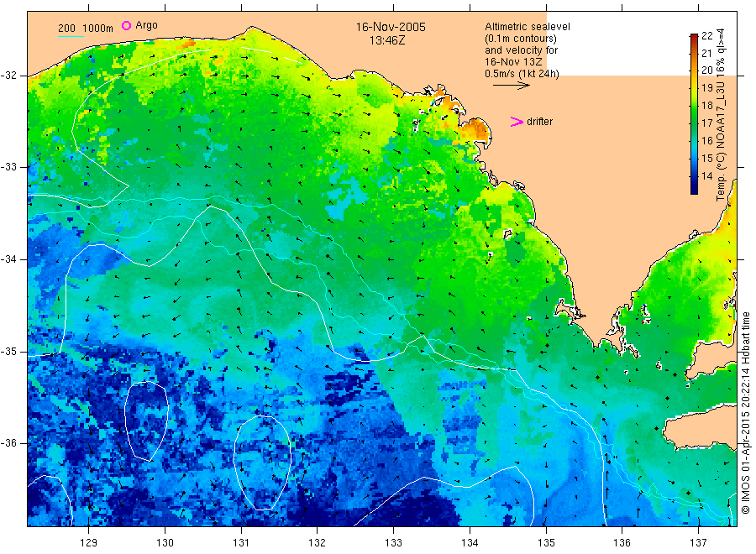Click the 'Altimetric sealevel' caption text
This screenshot has width=756, height=554.
(527, 27)
